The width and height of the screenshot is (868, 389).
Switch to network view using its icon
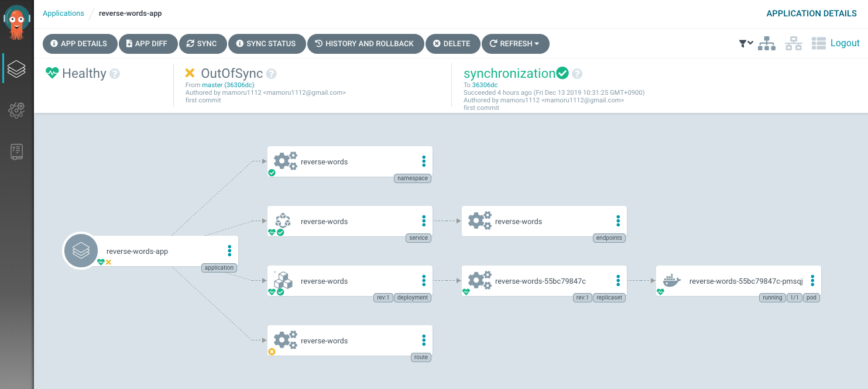click(793, 43)
